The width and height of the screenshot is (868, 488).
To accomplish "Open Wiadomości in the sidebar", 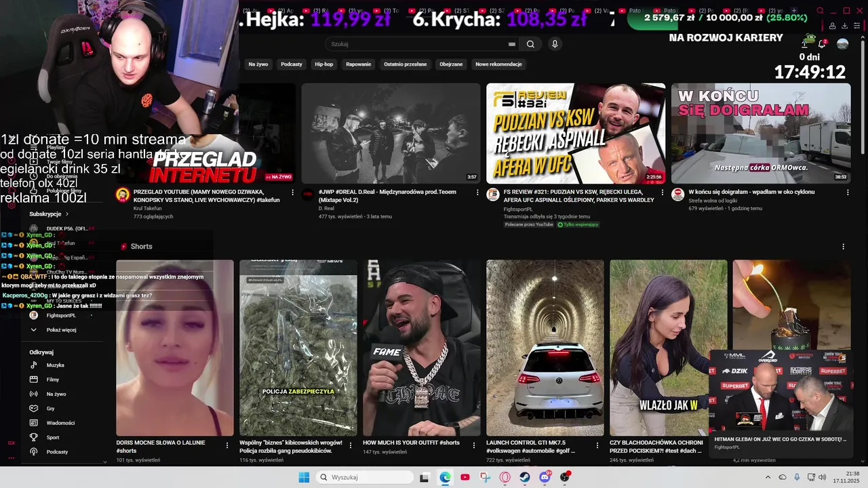I will click(60, 423).
